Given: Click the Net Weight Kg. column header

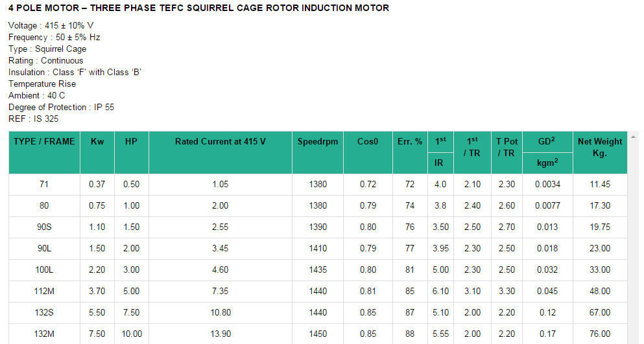Looking at the screenshot, I should (x=599, y=147).
